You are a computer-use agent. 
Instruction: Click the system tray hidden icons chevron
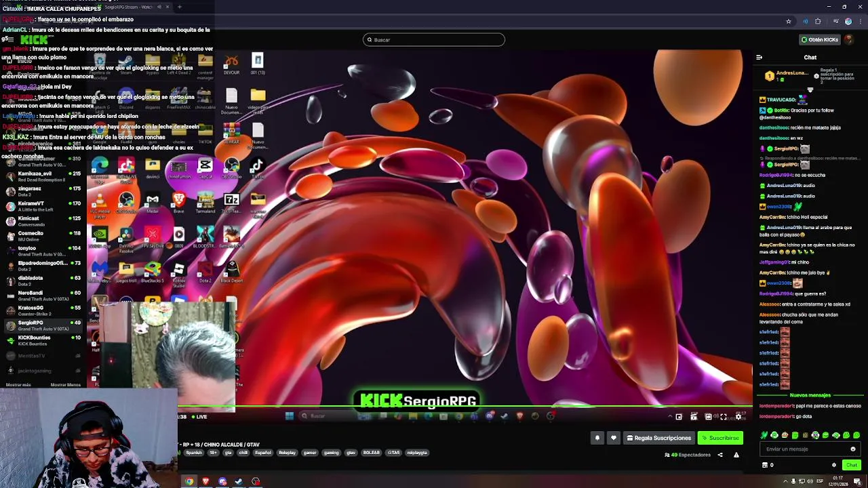[x=785, y=481]
